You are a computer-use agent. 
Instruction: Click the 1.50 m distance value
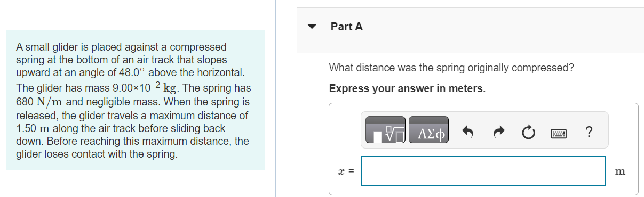(31, 128)
